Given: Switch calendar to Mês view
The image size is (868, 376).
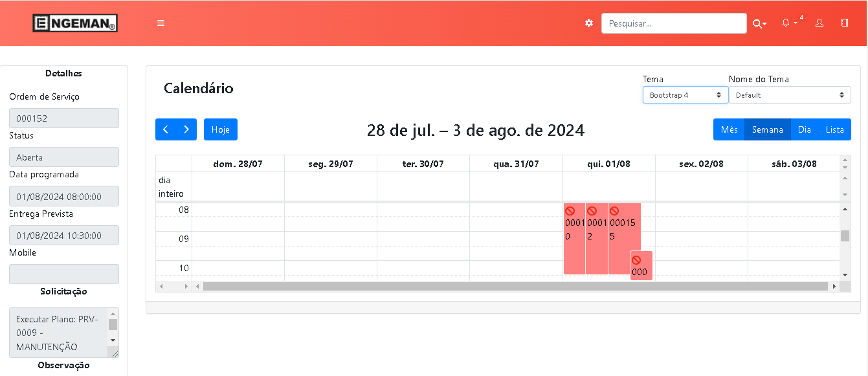Looking at the screenshot, I should [729, 129].
